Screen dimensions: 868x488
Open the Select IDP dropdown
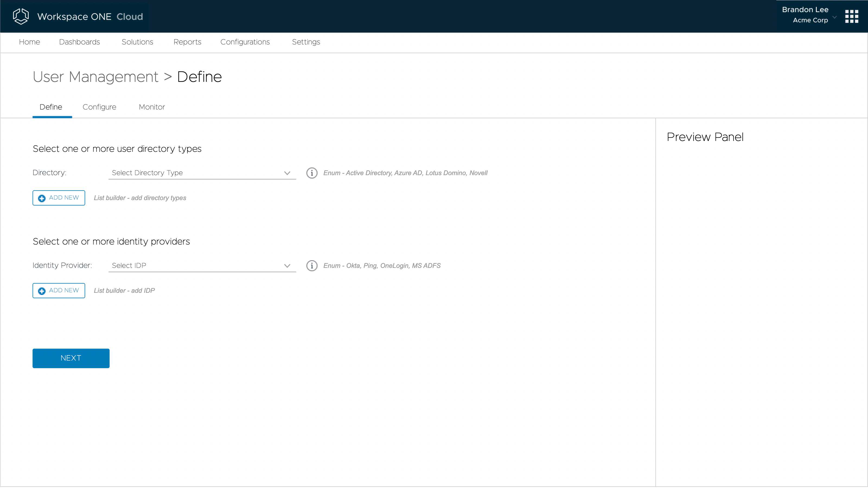click(x=202, y=265)
